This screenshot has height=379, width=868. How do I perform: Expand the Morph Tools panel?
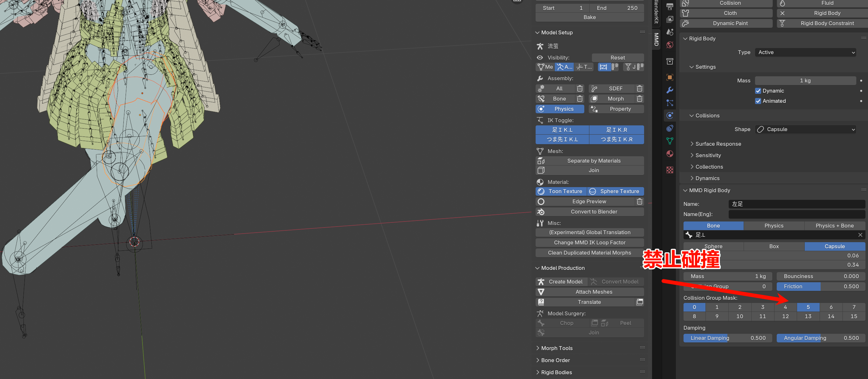(557, 348)
